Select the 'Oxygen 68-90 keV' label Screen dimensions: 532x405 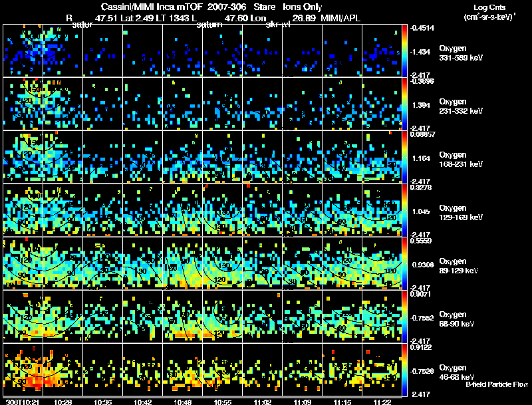click(457, 319)
